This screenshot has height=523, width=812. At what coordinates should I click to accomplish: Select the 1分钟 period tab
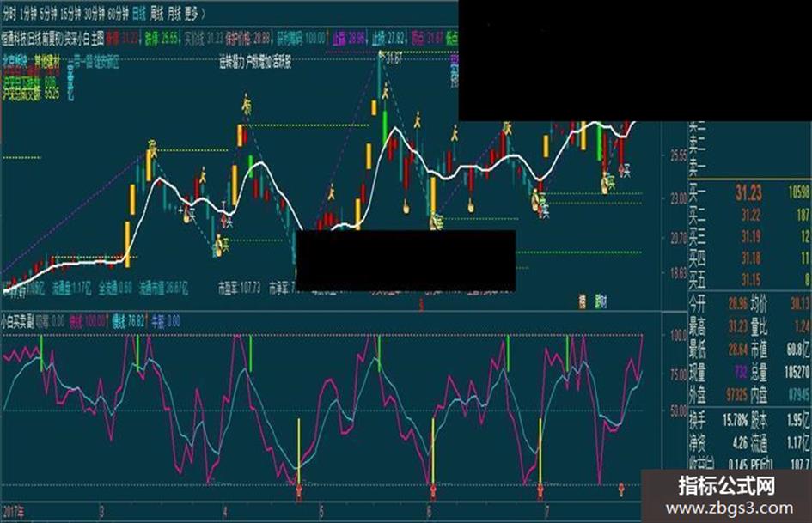tap(28, 14)
